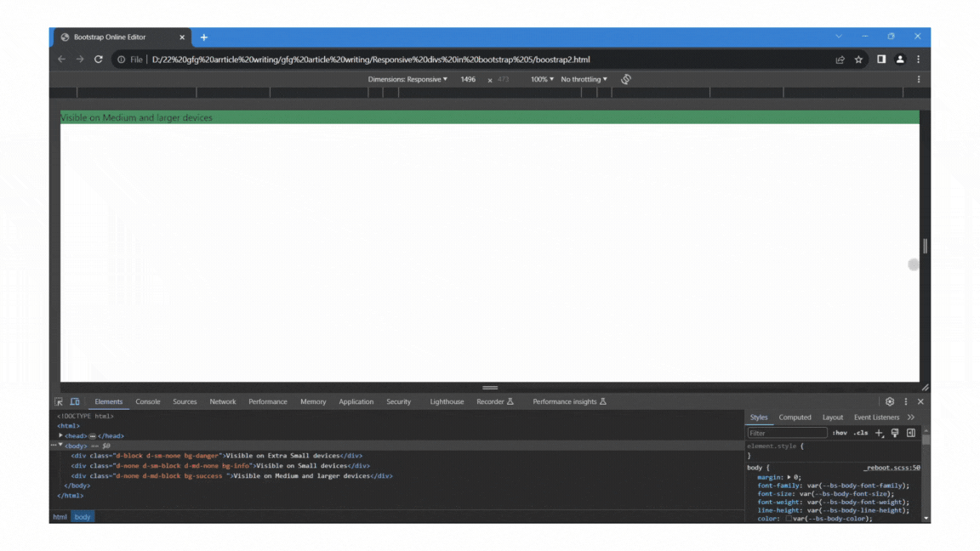
Task: Open device toolbar more options menu
Action: point(918,79)
